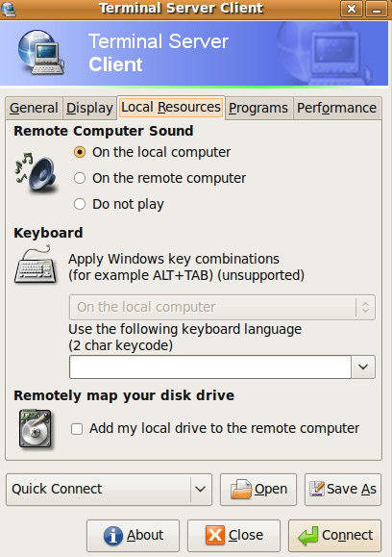Click the title bar application icon
This screenshot has width=392, height=557.
9,9
